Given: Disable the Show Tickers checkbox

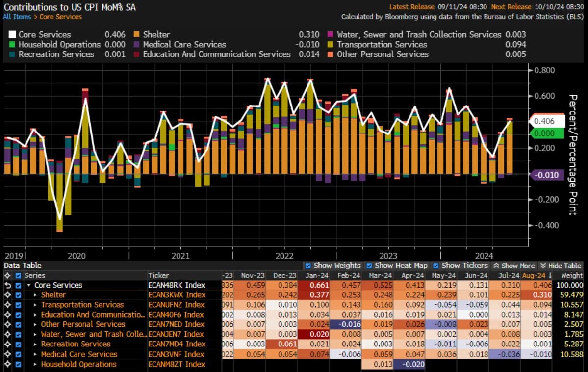Looking at the screenshot, I should pyautogui.click(x=436, y=266).
